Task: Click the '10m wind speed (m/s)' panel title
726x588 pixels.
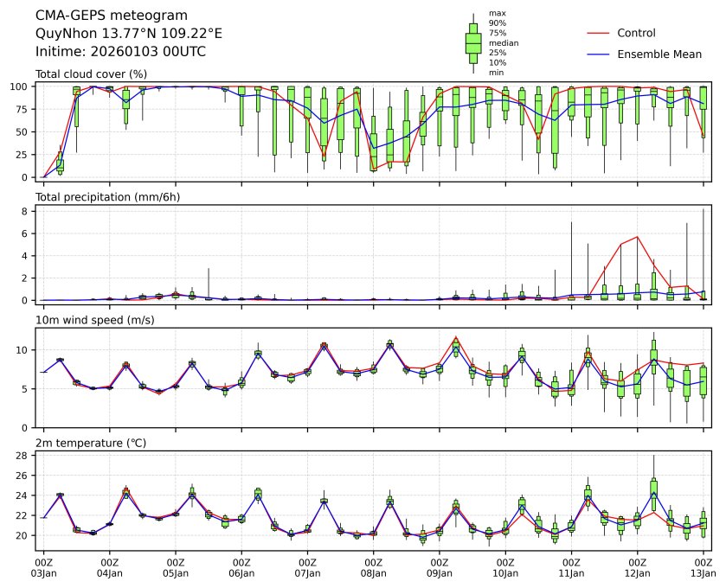Action: click(89, 320)
